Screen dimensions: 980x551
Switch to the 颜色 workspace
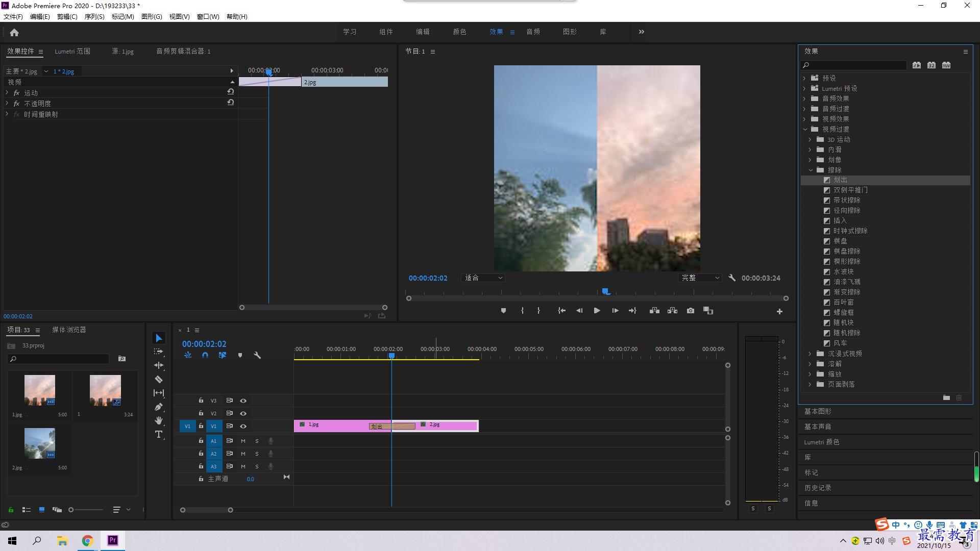pyautogui.click(x=459, y=32)
